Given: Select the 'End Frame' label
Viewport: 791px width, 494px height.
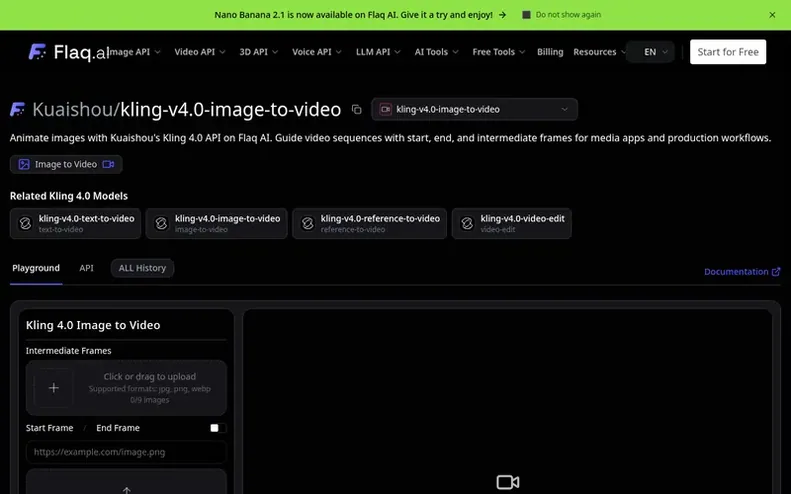Looking at the screenshot, I should (x=118, y=428).
